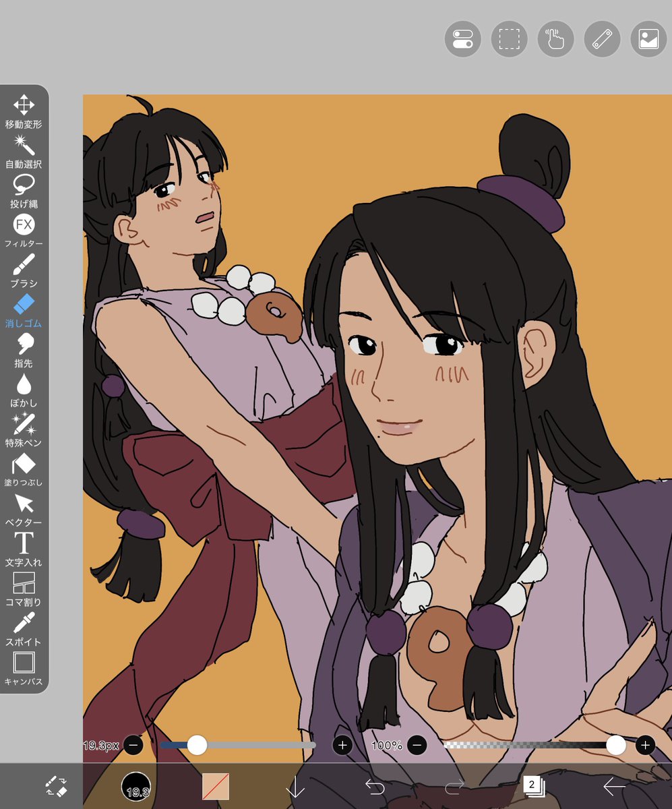
Task: Select the 文字入れ text tool
Action: [24, 549]
